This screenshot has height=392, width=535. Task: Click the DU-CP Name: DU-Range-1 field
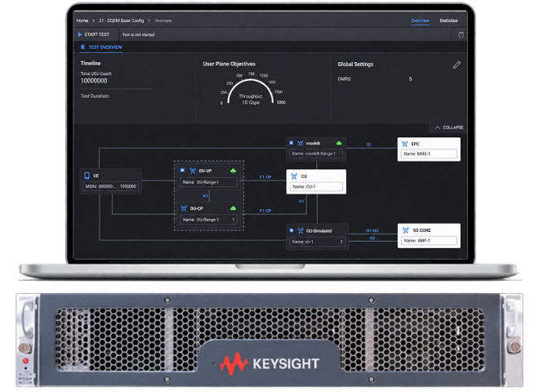pos(208,220)
